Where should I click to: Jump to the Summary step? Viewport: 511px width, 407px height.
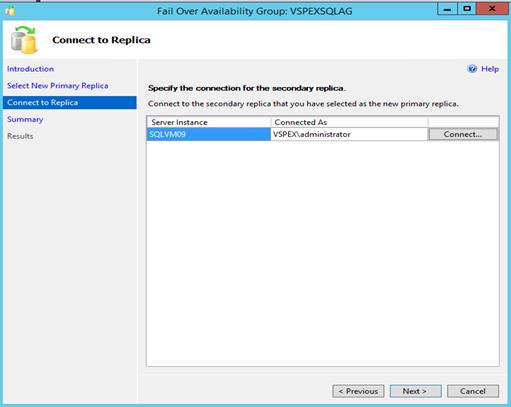coord(25,119)
